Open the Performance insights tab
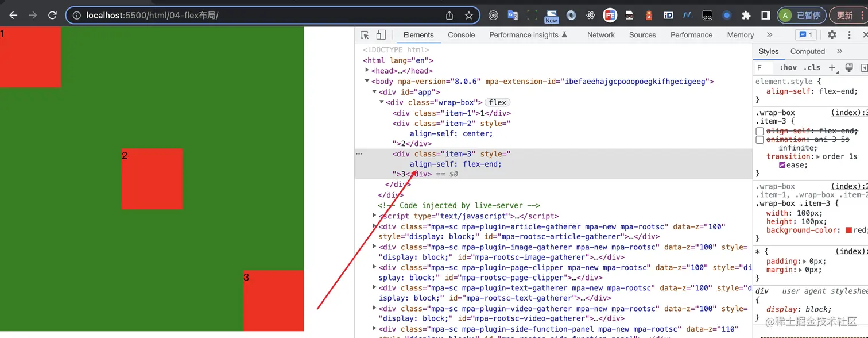 coord(528,35)
